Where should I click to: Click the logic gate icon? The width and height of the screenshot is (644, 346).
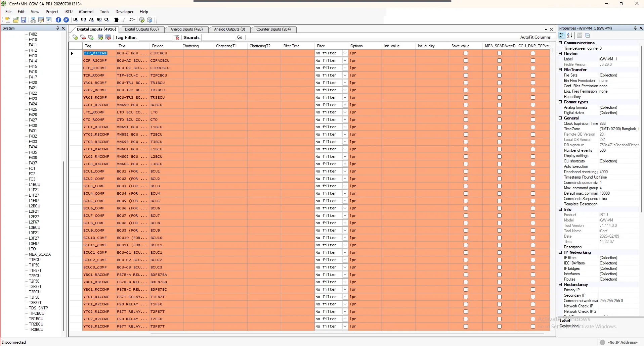[x=132, y=20]
